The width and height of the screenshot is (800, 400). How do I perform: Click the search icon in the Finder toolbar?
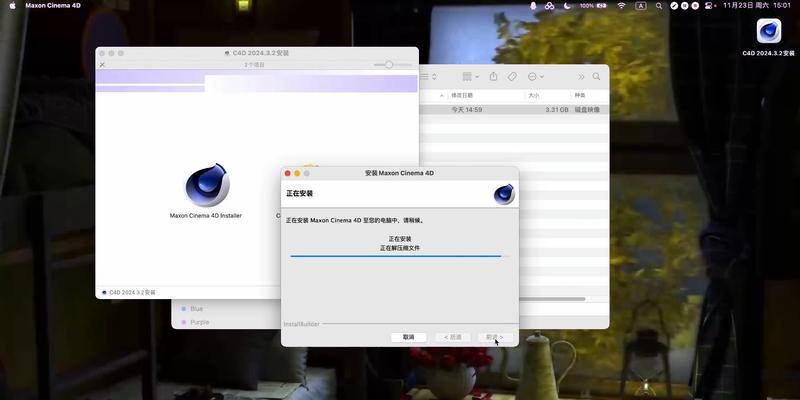point(596,77)
